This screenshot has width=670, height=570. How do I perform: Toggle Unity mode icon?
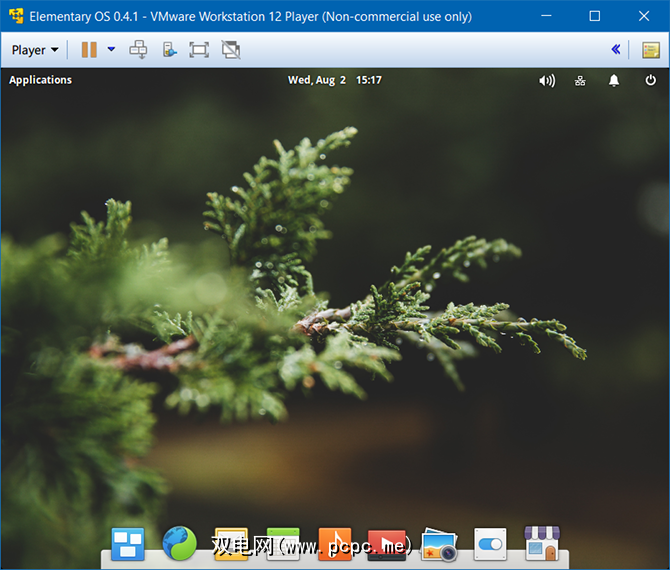click(231, 50)
